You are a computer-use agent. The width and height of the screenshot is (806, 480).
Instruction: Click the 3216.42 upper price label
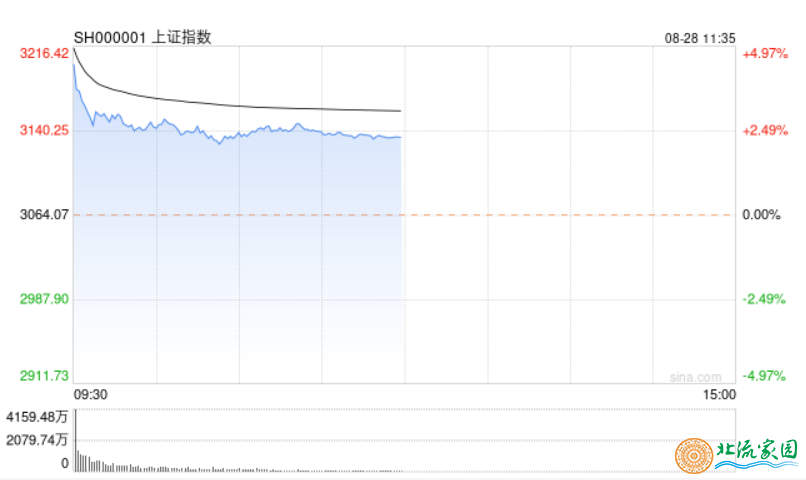pyautogui.click(x=44, y=53)
